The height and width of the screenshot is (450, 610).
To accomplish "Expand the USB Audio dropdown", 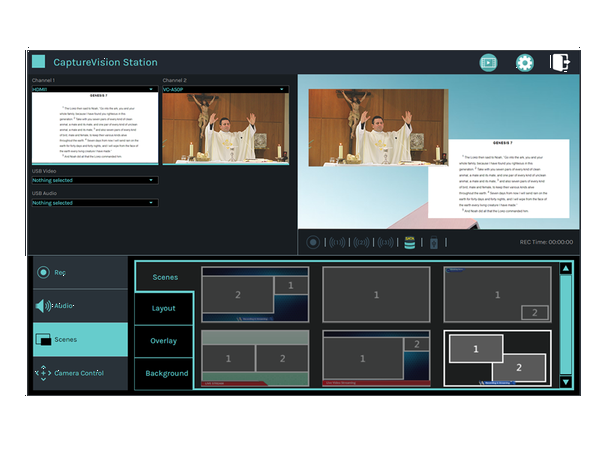I will (94, 203).
